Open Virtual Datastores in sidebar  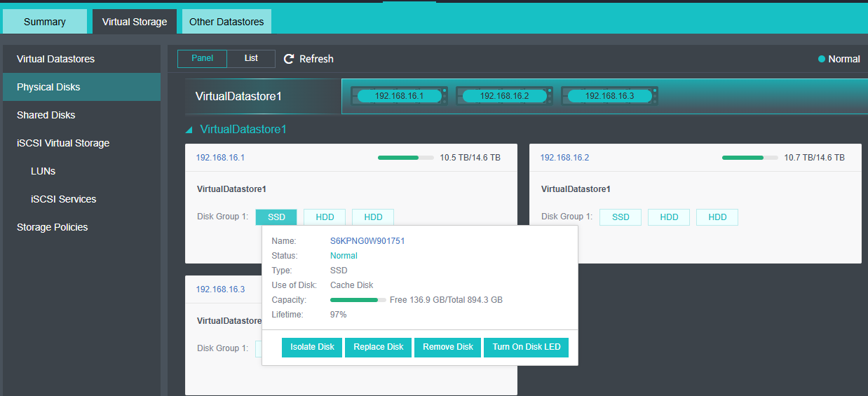click(x=55, y=59)
